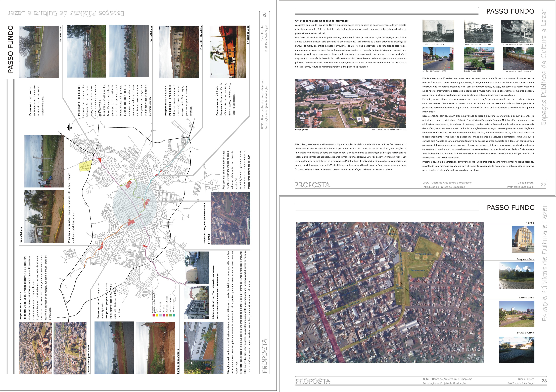
Task: Click the 'PROPOSTA' footer label on page 27
Action: coord(312,185)
